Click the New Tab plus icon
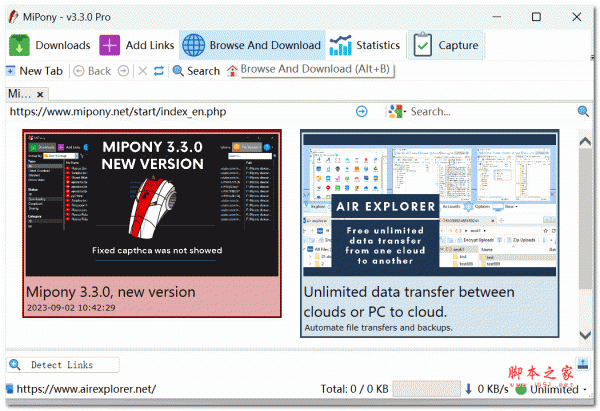 click(10, 71)
